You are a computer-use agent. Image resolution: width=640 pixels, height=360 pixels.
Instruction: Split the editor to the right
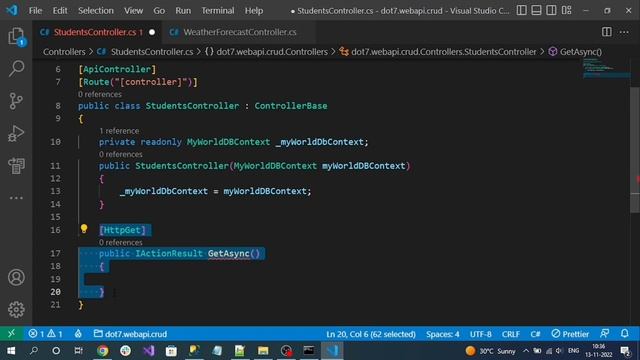tap(607, 32)
